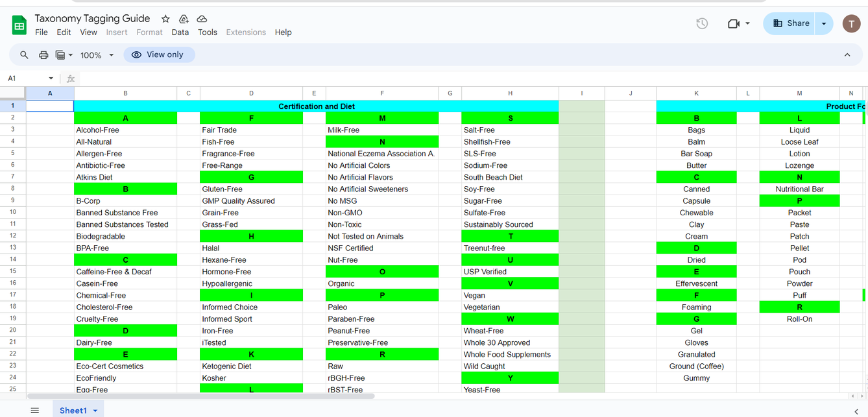868x417 pixels.
Task: Open the Tools menu
Action: click(208, 32)
